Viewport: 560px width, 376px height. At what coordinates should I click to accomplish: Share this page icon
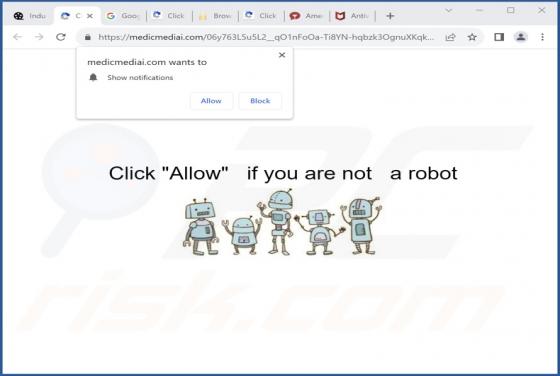[451, 37]
